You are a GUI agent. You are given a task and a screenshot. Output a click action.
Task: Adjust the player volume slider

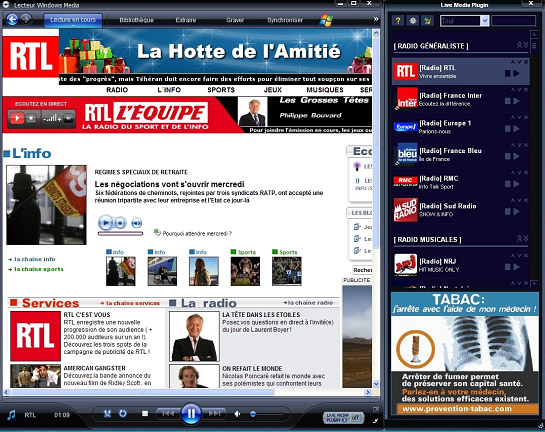(267, 414)
